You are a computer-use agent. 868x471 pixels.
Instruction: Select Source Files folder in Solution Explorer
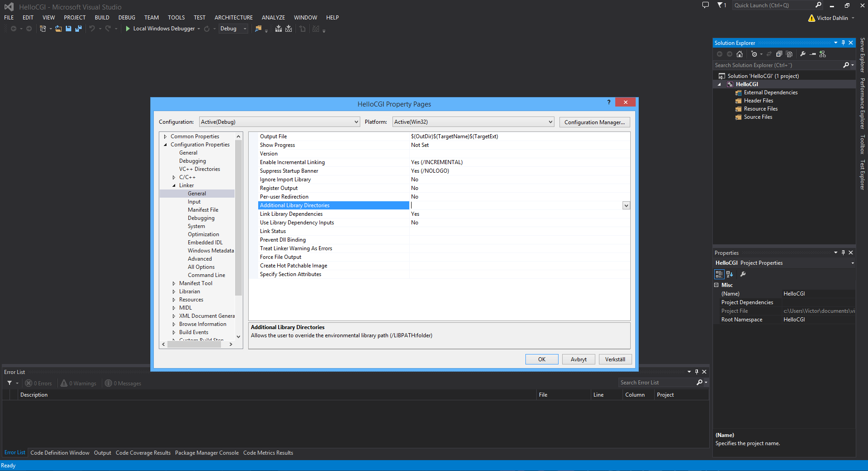758,117
